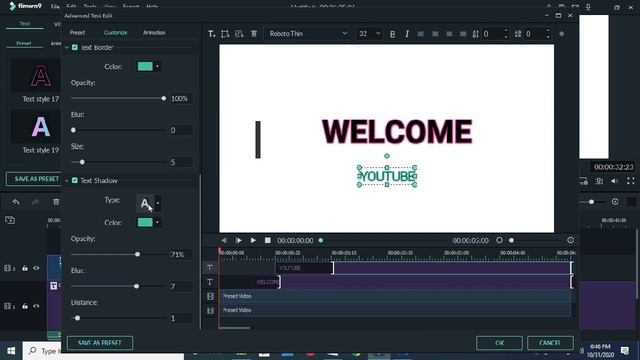The height and width of the screenshot is (360, 640).
Task: Click zoom out circle on dialog timeline
Action: (499, 240)
